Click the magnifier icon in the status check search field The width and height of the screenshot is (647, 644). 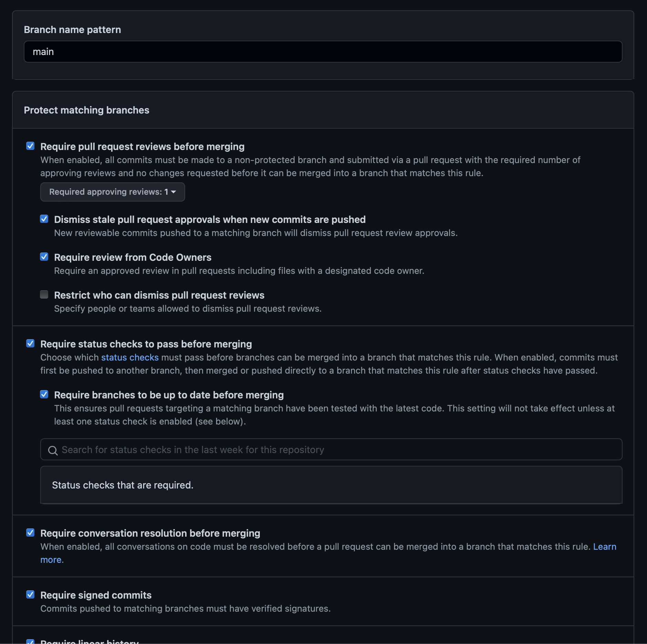(x=53, y=450)
